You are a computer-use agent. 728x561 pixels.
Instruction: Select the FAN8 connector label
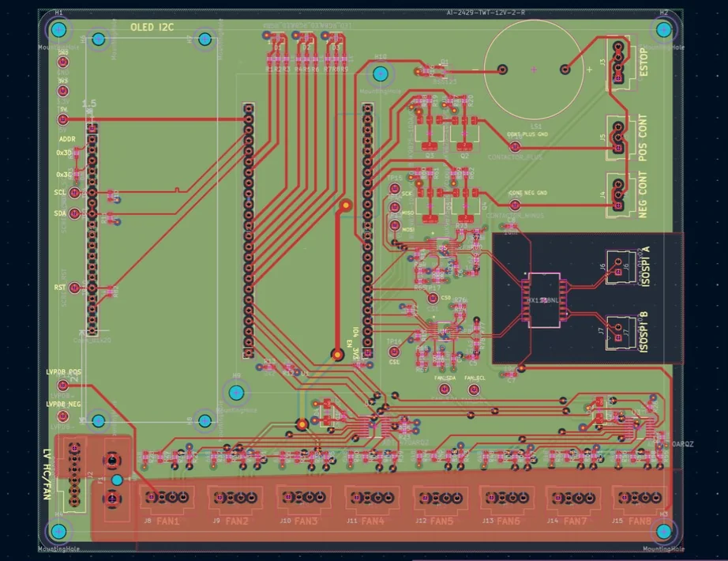click(640, 521)
